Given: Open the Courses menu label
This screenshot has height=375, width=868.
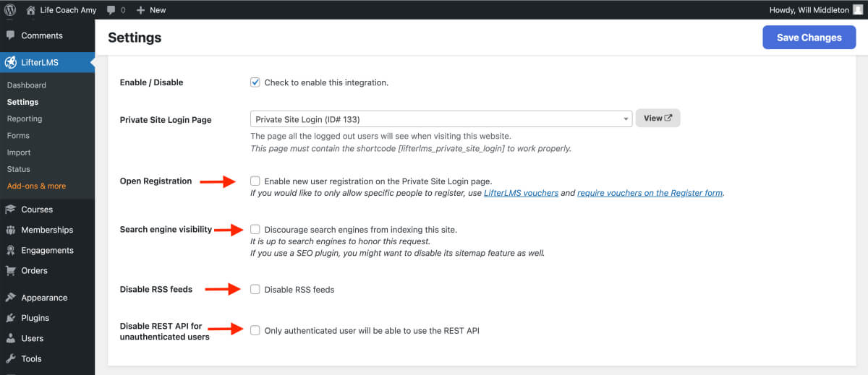Looking at the screenshot, I should pyautogui.click(x=37, y=210).
